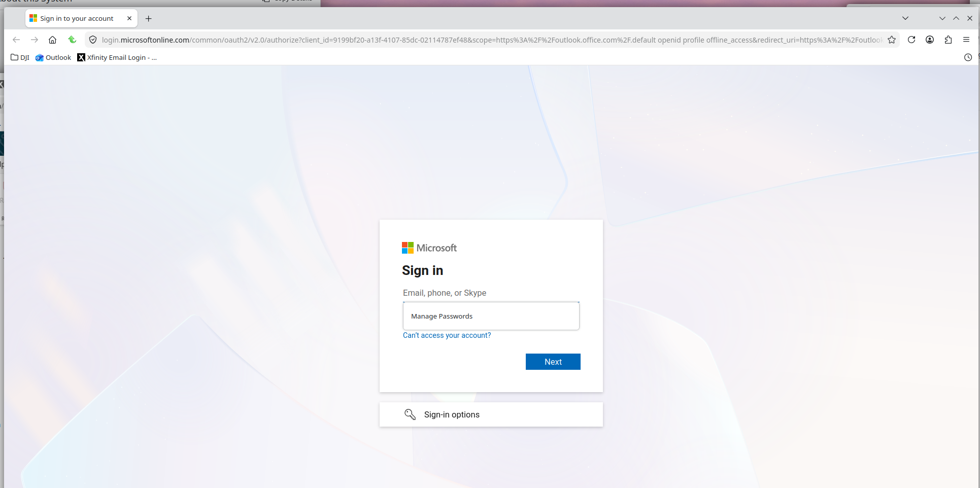List all tabs dropdown arrow

(905, 18)
